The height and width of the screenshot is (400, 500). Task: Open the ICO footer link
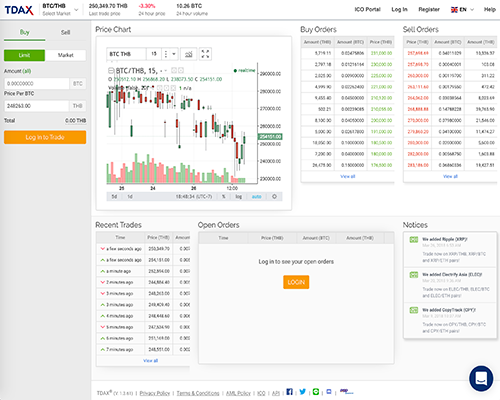(261, 393)
